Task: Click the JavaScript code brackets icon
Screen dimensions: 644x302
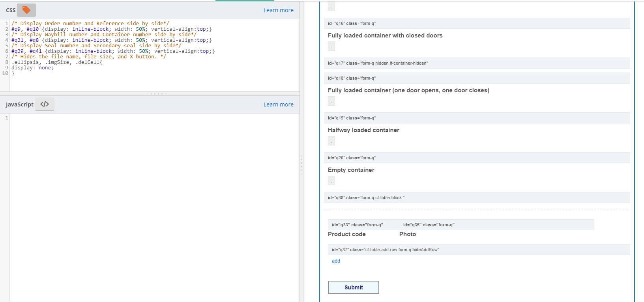Action: [45, 104]
